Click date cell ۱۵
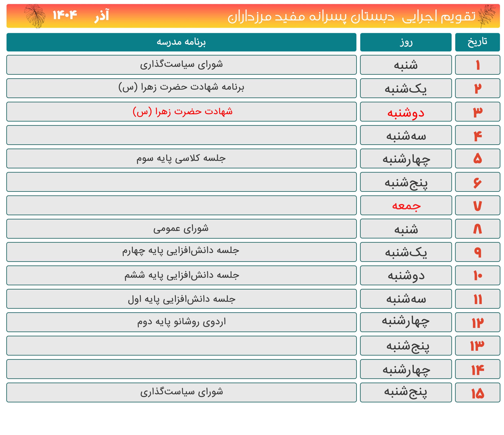 (x=477, y=392)
